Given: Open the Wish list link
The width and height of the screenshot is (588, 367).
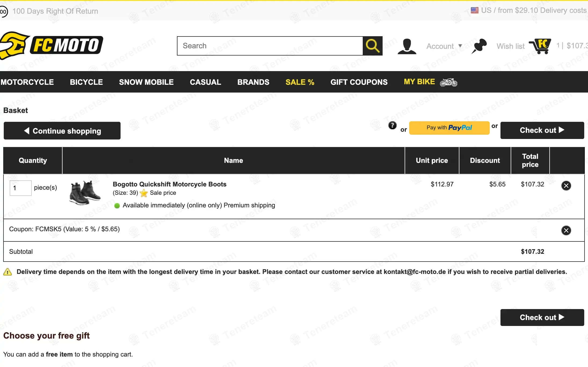Looking at the screenshot, I should tap(510, 46).
